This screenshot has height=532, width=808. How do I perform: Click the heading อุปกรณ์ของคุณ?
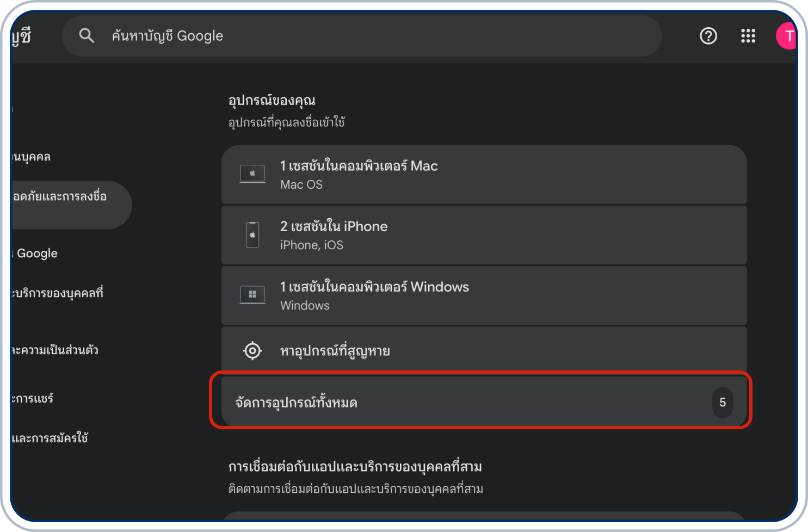pyautogui.click(x=272, y=101)
